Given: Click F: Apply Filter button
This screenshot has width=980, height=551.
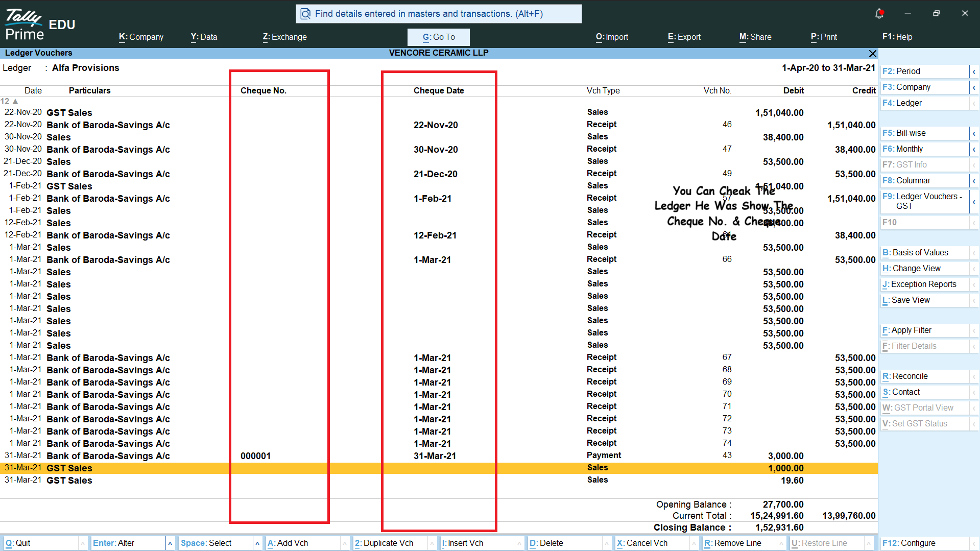Looking at the screenshot, I should 924,330.
